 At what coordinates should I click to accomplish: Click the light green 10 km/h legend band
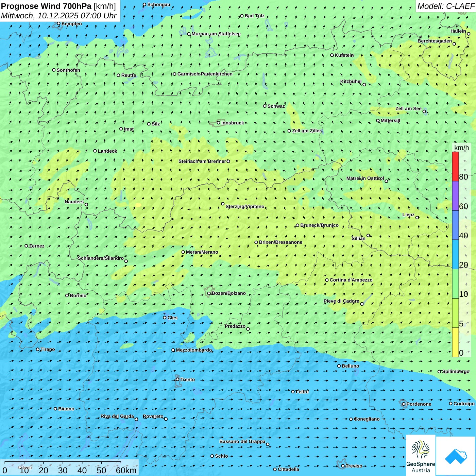pos(455,284)
